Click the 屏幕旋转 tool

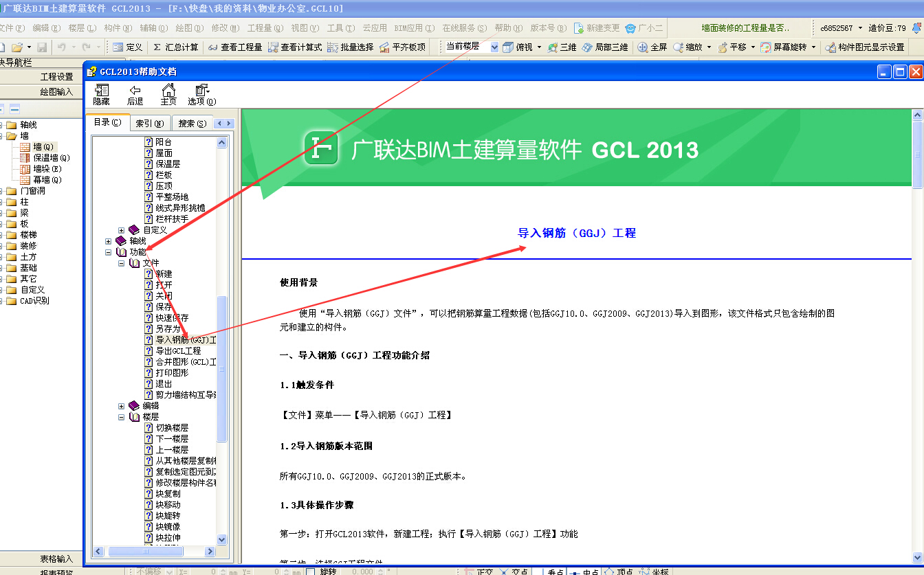[784, 47]
